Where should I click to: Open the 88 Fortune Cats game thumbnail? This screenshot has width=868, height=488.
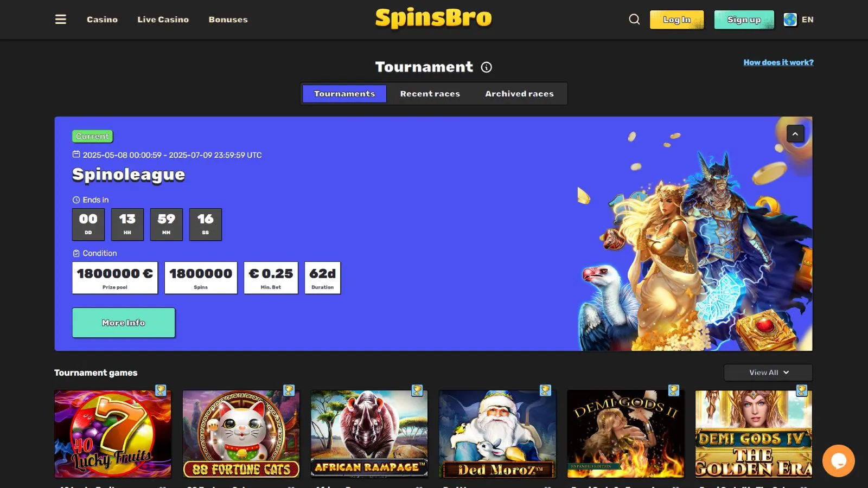point(241,434)
